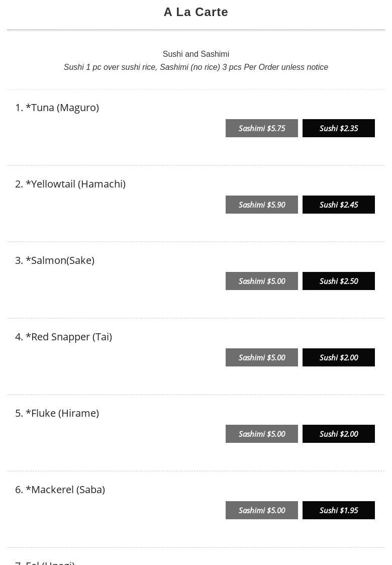Select Tuna Sushi $2.35 option

(338, 128)
